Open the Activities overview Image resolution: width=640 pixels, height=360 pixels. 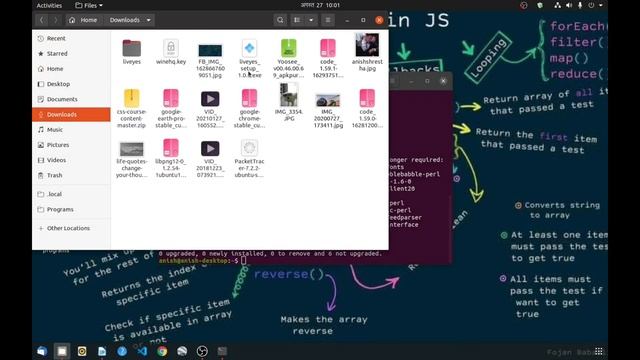[x=49, y=5]
